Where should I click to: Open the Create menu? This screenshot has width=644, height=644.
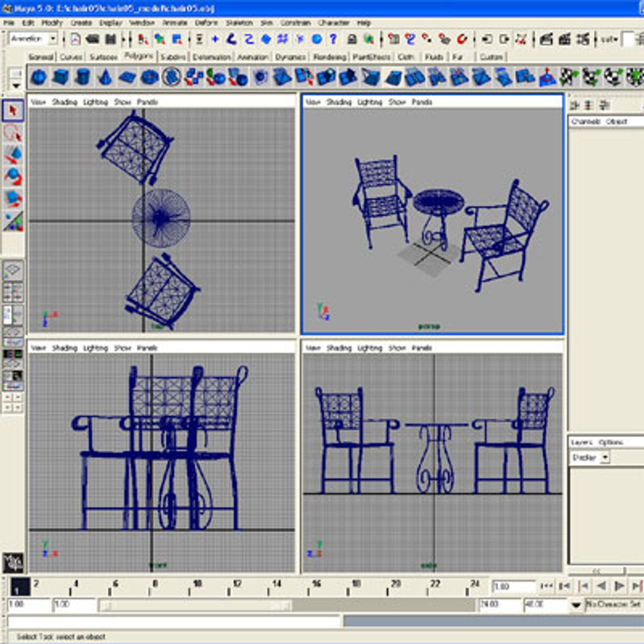81,23
